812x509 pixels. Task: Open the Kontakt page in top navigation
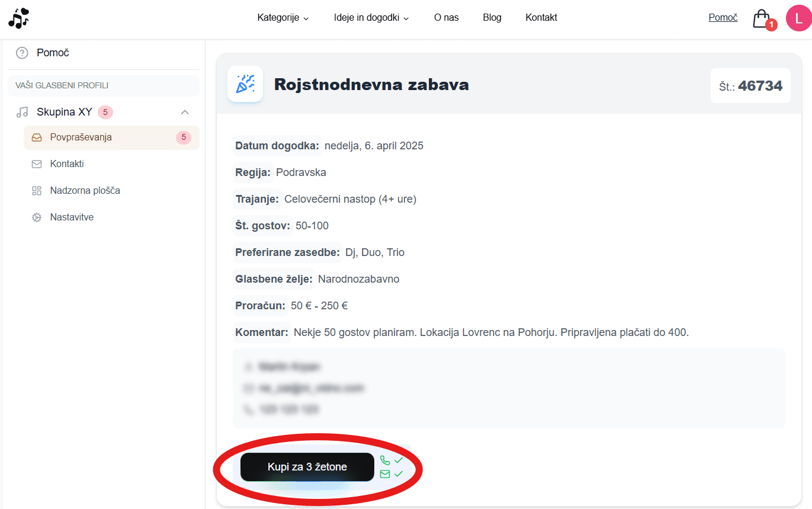pos(541,18)
